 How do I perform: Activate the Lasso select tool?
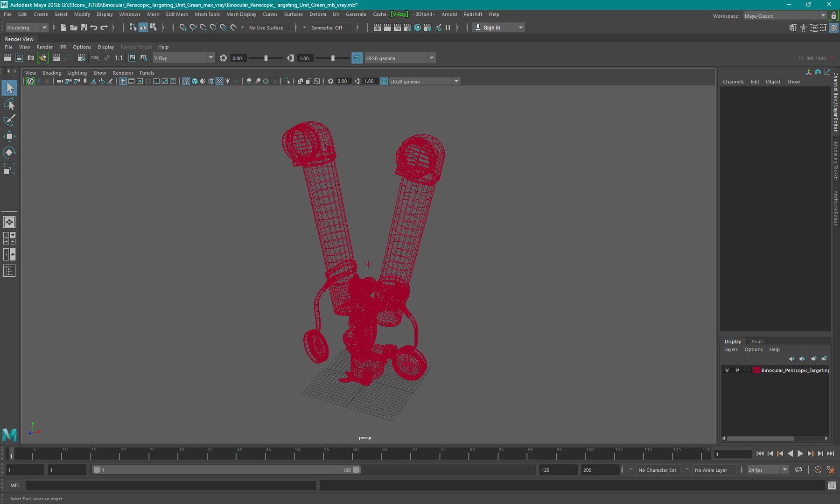(9, 104)
